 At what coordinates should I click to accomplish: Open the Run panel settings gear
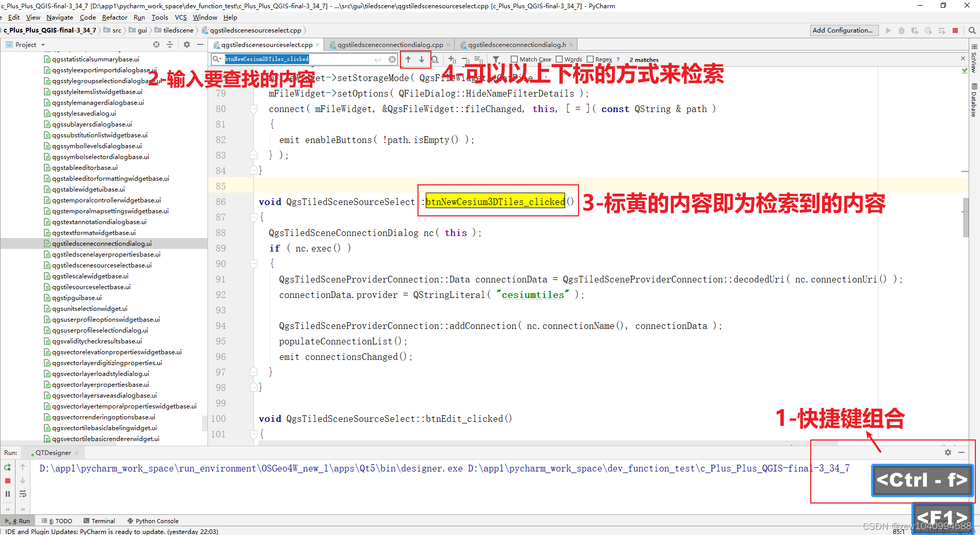pos(948,452)
